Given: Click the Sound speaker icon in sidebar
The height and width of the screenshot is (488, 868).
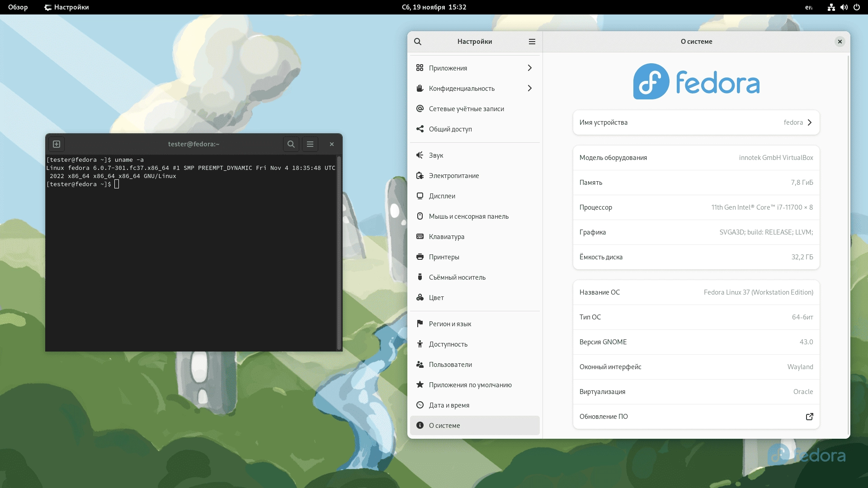Looking at the screenshot, I should [x=420, y=155].
